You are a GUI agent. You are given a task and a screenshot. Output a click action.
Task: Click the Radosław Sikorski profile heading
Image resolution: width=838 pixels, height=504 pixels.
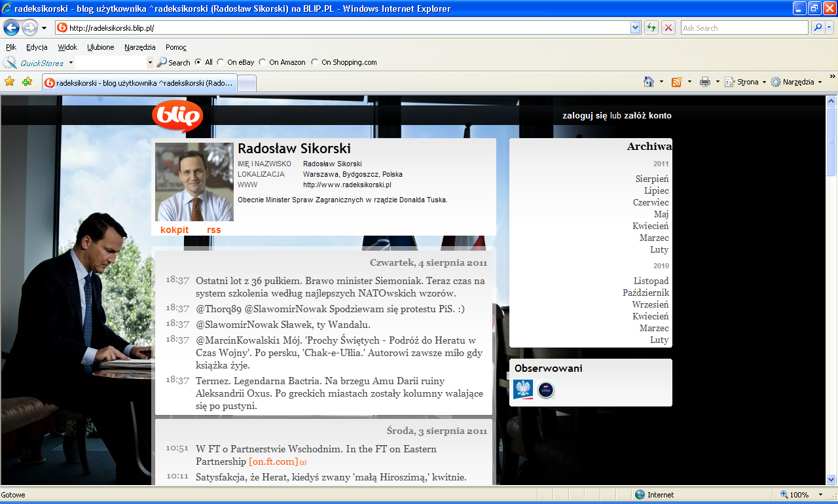tap(294, 149)
